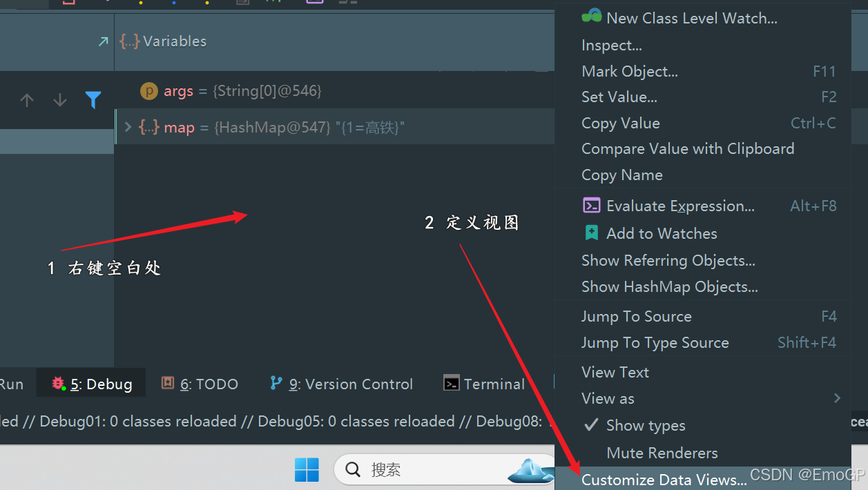This screenshot has height=490, width=868.
Task: Open the Run tool window tab
Action: click(11, 384)
